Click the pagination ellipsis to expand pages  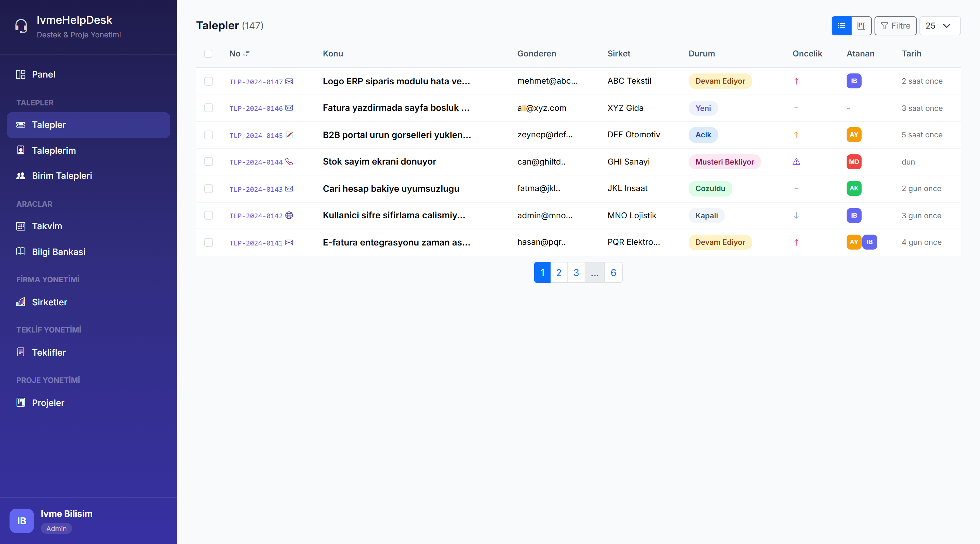coord(594,273)
